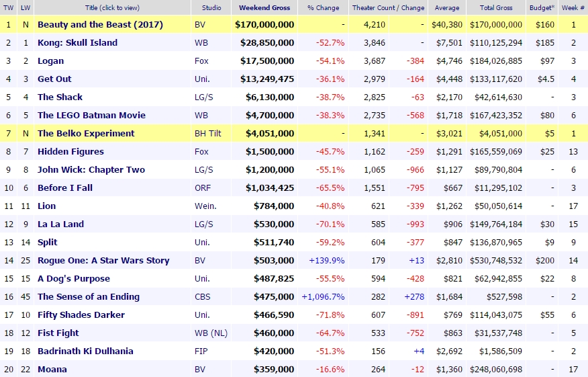
Task: View The Shack movie details
Action: pos(60,97)
